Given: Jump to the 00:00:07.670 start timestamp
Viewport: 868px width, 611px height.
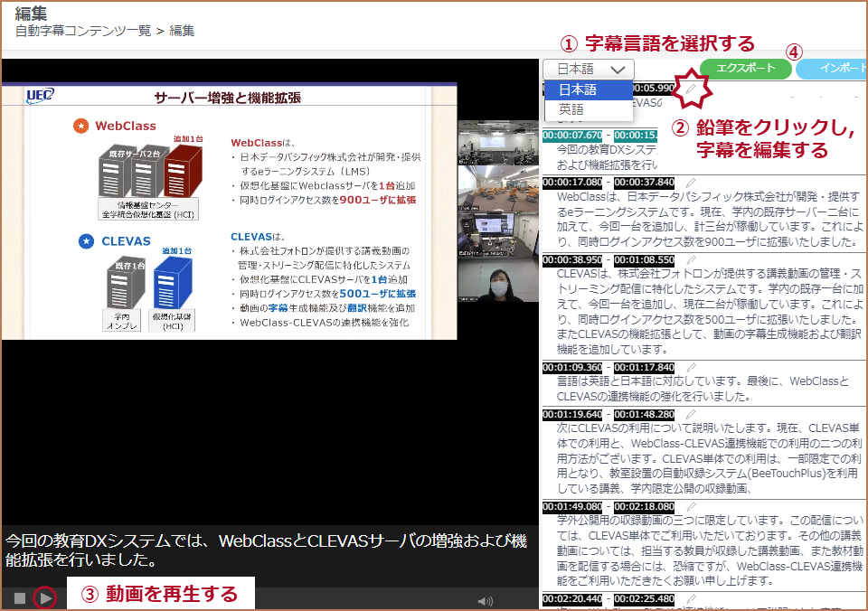Looking at the screenshot, I should pos(572,135).
